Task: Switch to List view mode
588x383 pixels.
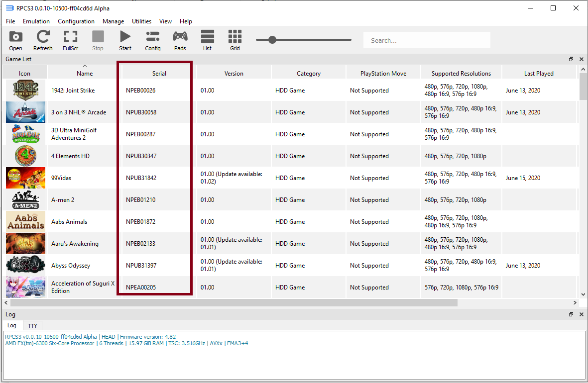Action: point(208,40)
